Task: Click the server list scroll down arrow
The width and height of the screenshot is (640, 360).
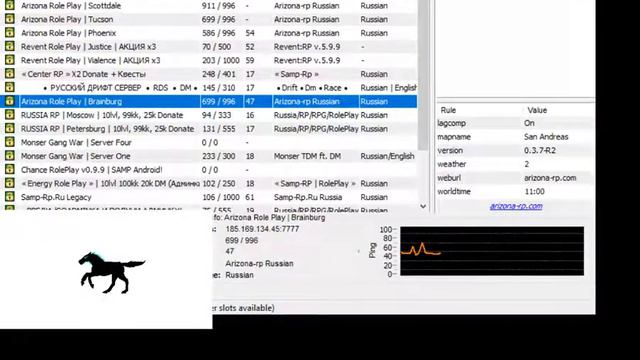Action: [x=423, y=207]
